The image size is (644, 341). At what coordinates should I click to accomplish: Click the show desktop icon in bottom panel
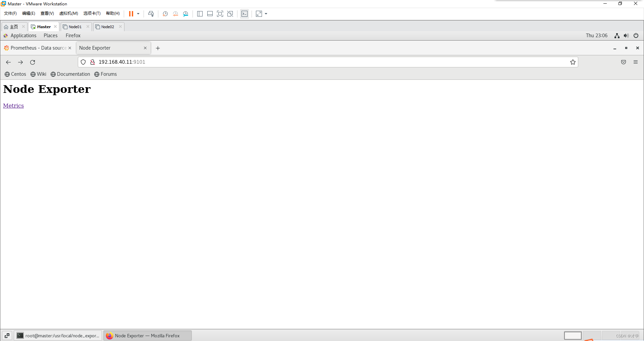[x=7, y=336]
